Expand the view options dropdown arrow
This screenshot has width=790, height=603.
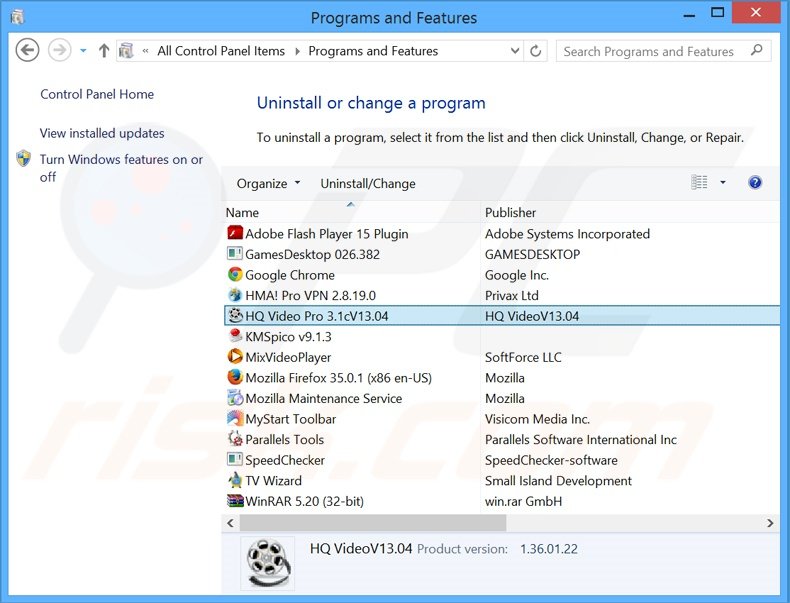point(722,182)
